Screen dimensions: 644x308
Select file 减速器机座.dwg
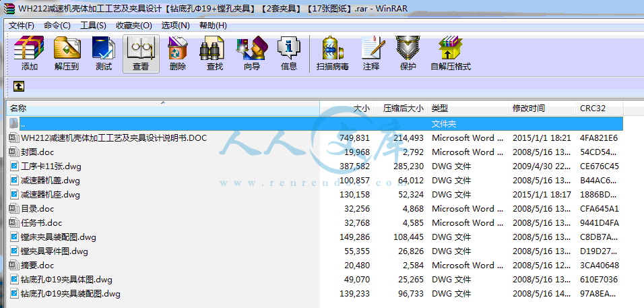(x=50, y=195)
